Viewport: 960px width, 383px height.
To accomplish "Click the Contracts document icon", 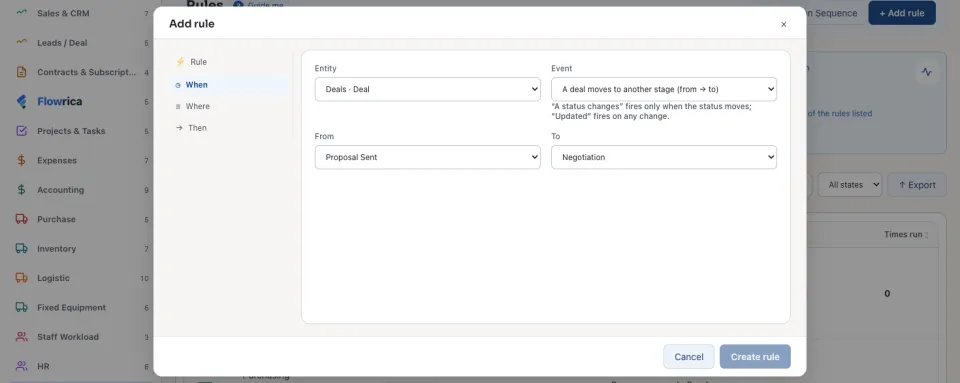I will [21, 72].
